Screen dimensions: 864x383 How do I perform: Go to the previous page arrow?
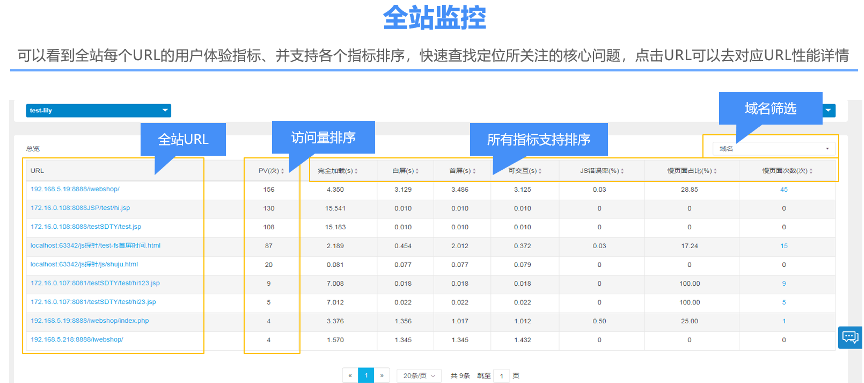350,376
